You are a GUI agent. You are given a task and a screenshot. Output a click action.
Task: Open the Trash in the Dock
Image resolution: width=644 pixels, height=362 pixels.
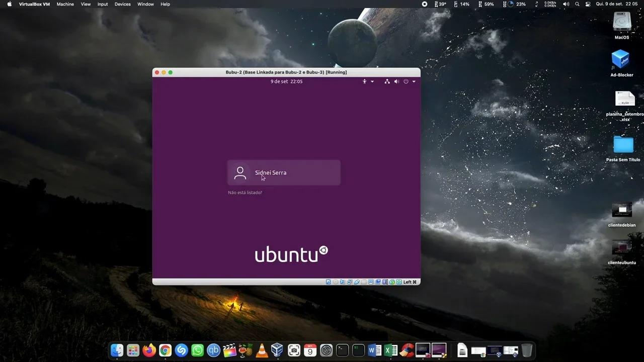coord(527,350)
